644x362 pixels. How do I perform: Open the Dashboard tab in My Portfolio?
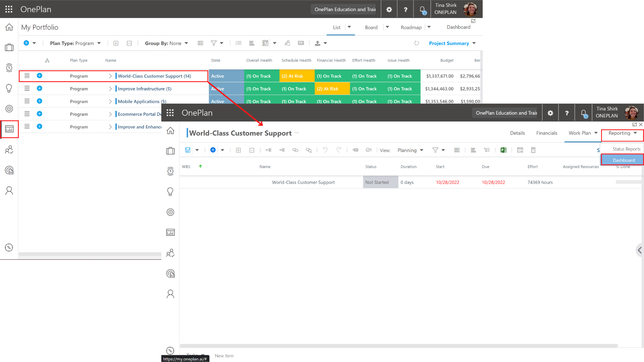point(459,27)
